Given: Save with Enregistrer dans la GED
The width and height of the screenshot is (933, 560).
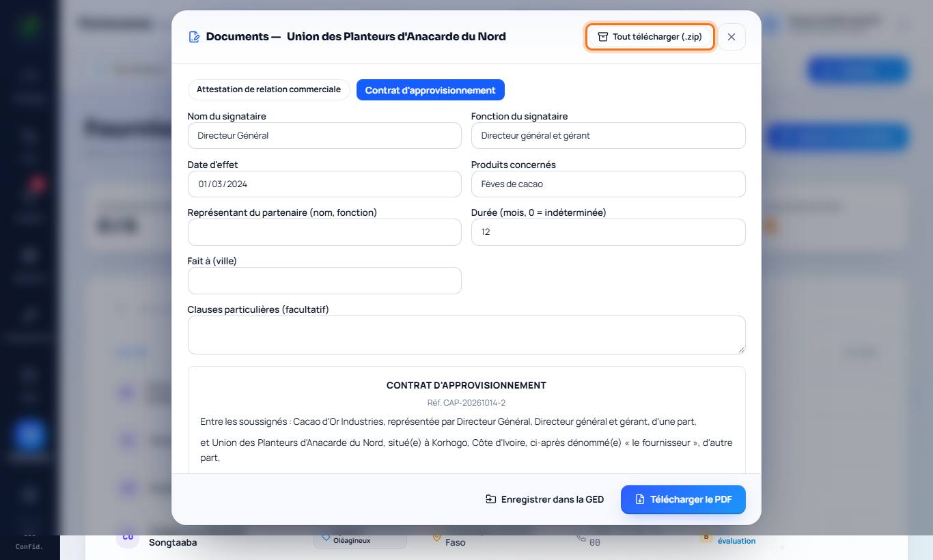Looking at the screenshot, I should pos(544,499).
